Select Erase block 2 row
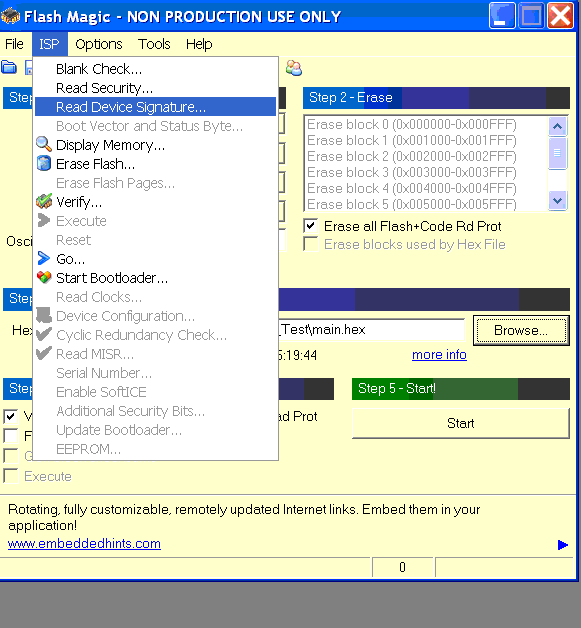The width and height of the screenshot is (581, 628). [x=426, y=156]
